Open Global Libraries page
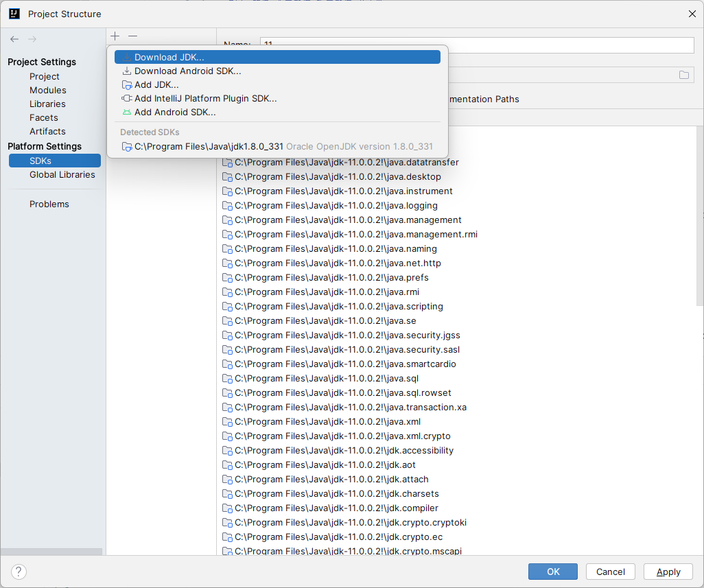Image resolution: width=704 pixels, height=588 pixels. point(62,174)
